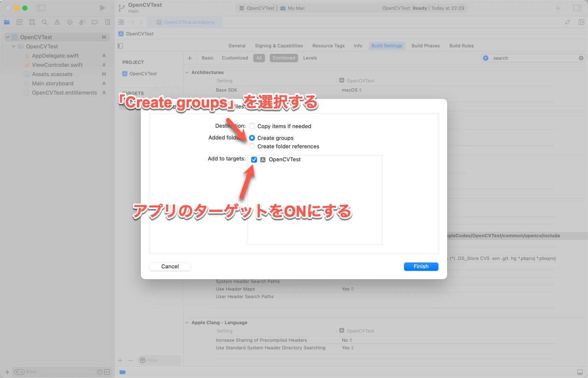Image resolution: width=588 pixels, height=378 pixels.
Task: Add editor split icon on the right
Action: pos(581,22)
